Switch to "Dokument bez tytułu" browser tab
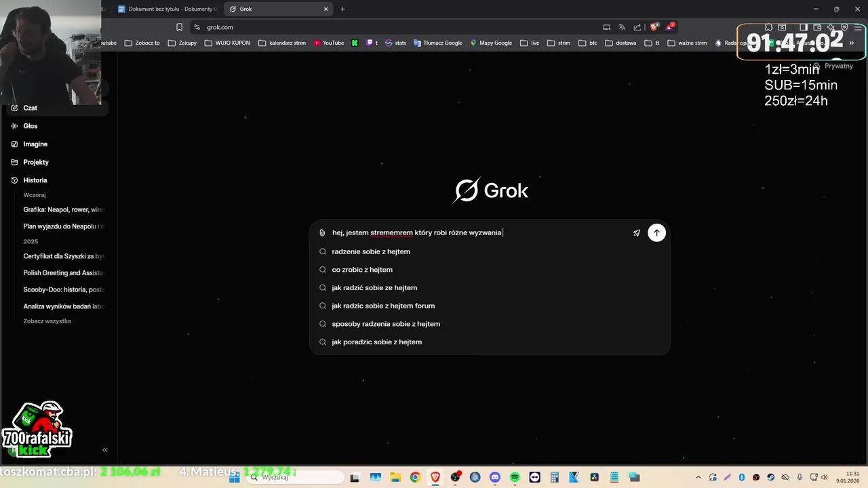 [167, 9]
